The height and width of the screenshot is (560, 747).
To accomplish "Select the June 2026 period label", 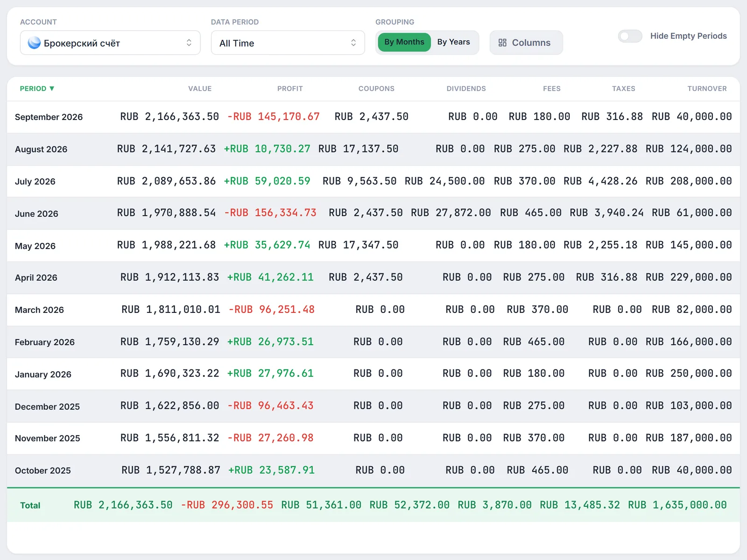I will [x=36, y=213].
